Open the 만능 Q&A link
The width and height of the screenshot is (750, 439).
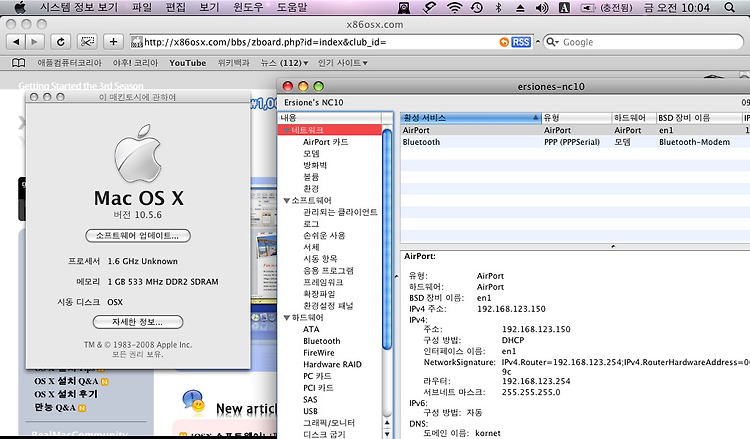[x=55, y=407]
